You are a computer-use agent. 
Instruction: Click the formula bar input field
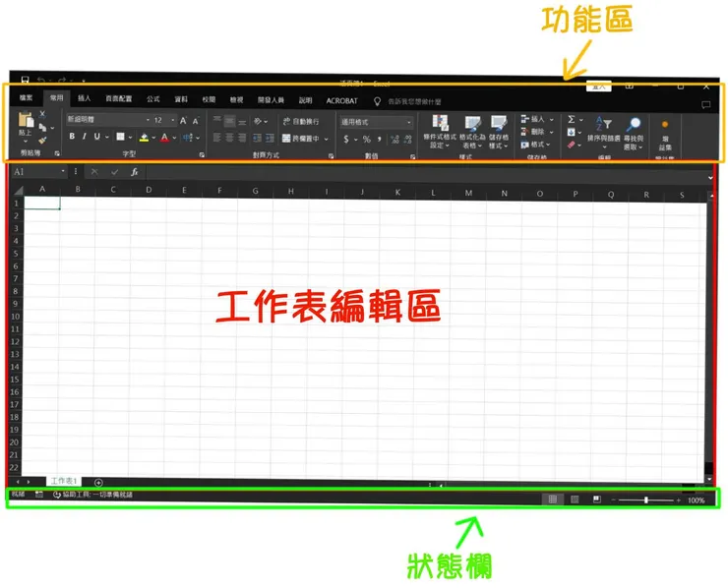[x=426, y=175]
